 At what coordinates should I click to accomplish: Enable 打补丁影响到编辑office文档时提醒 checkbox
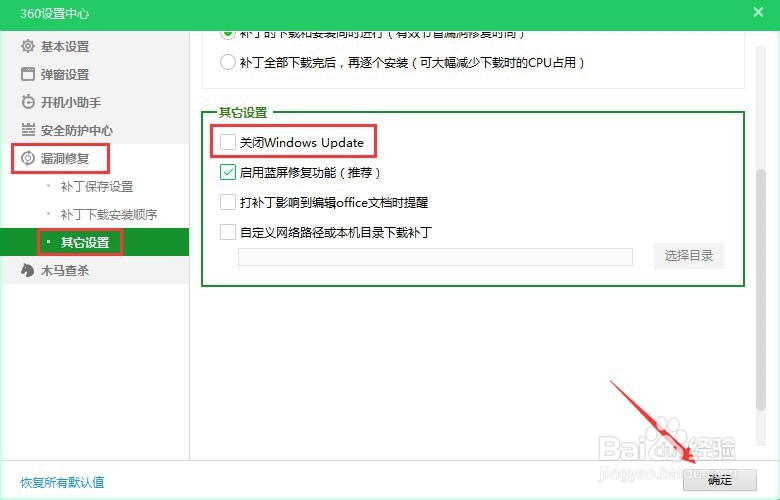pyautogui.click(x=227, y=202)
